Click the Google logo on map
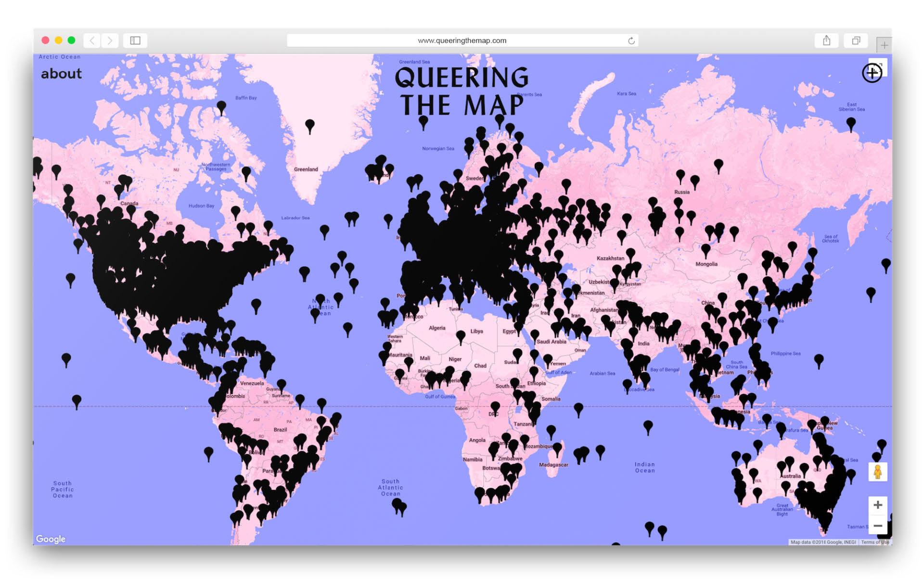Image resolution: width=924 pixels, height=580 pixels. click(51, 539)
